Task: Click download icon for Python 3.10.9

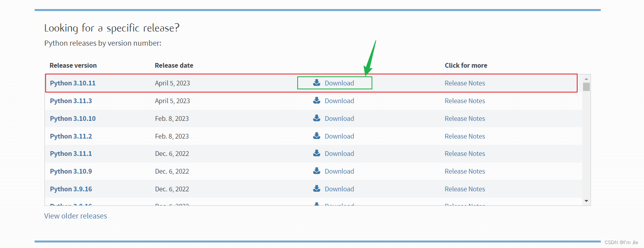Action: pos(316,171)
